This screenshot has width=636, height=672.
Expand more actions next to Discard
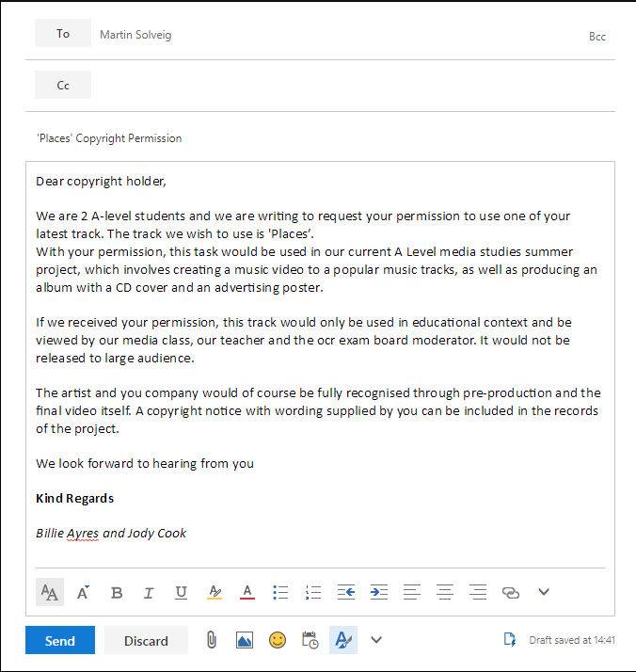pos(376,640)
